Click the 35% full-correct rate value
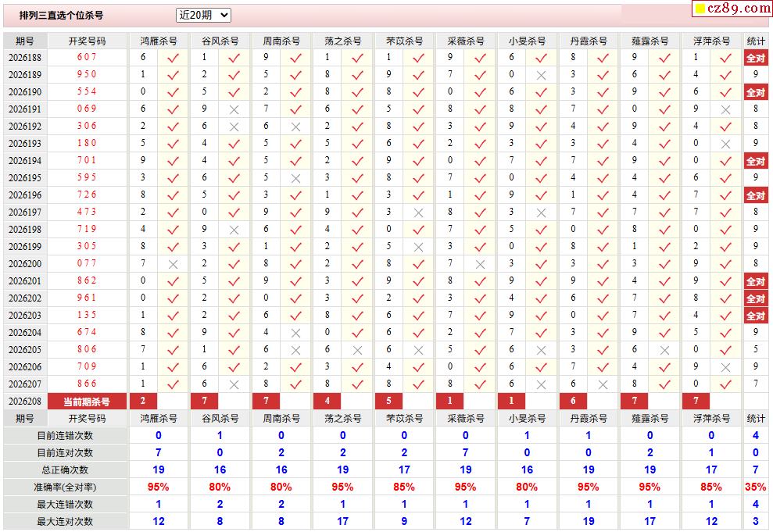The height and width of the screenshot is (532, 773). point(756,487)
